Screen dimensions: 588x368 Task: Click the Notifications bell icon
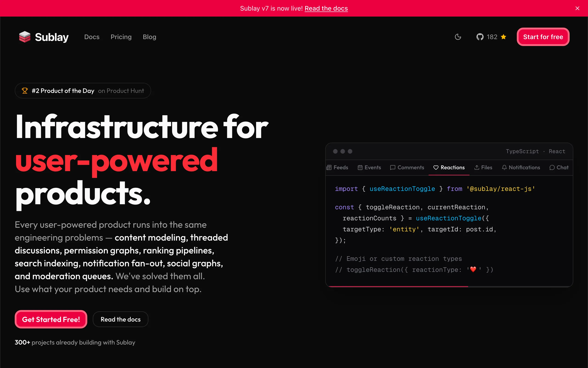pyautogui.click(x=504, y=167)
